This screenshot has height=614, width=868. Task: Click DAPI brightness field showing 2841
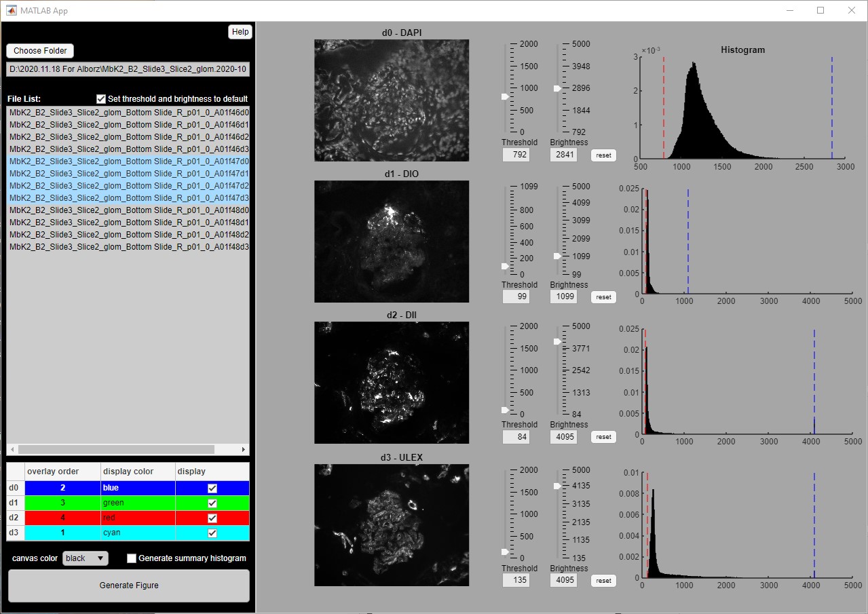[x=564, y=155]
